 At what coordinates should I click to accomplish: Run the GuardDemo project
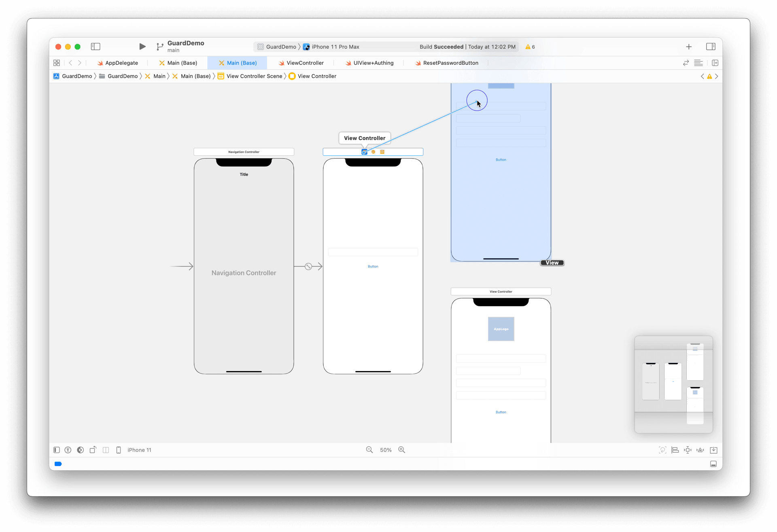(142, 47)
